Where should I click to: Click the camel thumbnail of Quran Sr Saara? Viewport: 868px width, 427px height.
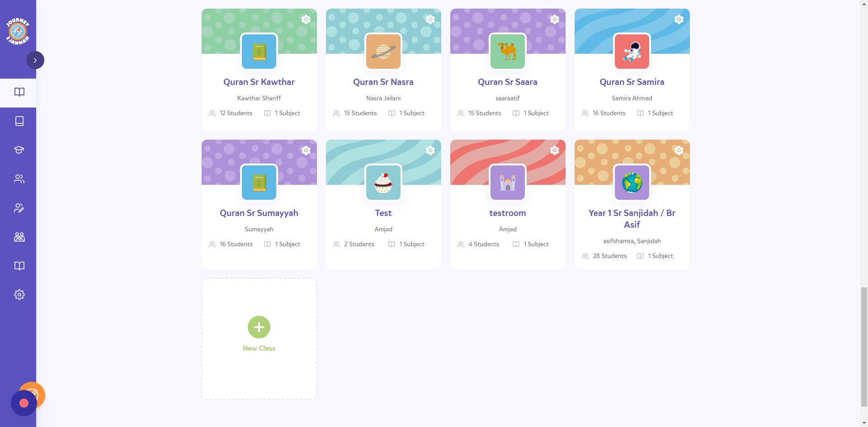point(508,52)
